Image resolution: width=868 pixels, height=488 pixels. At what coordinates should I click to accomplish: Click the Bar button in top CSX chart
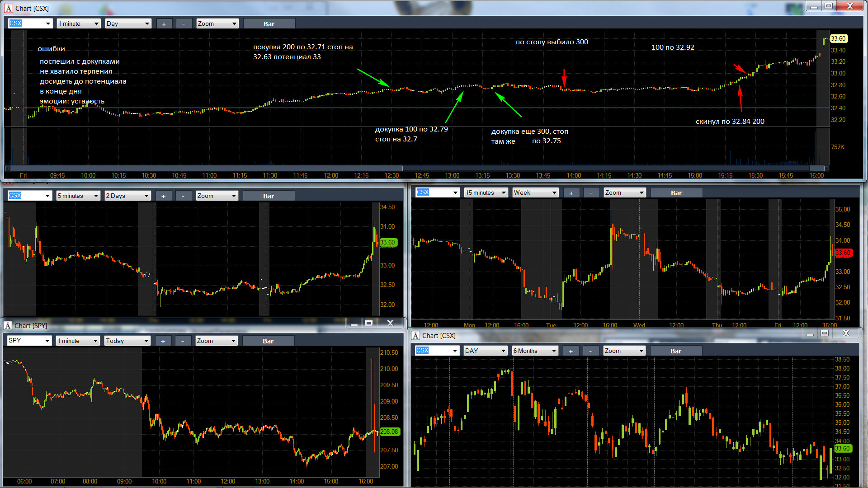[x=269, y=24]
